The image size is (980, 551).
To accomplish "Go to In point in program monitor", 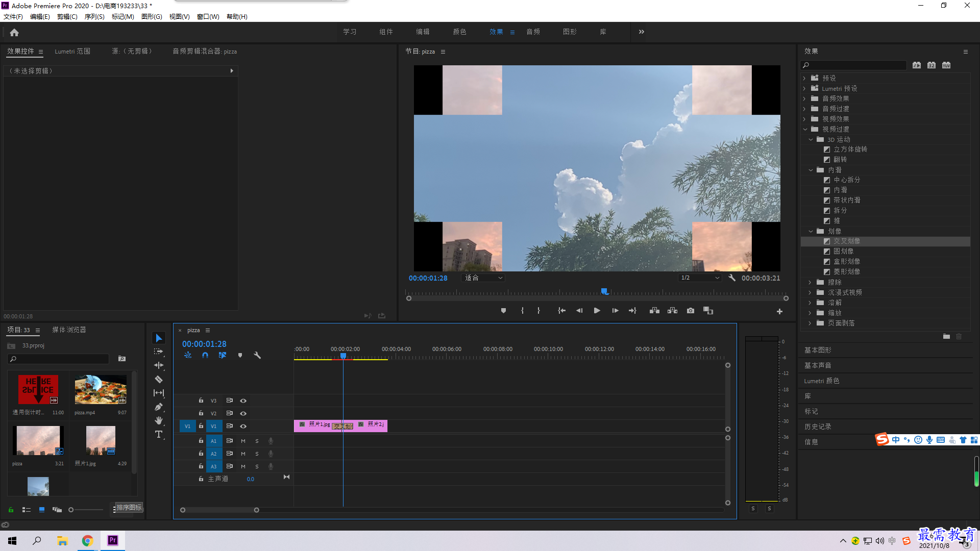I will (x=561, y=311).
